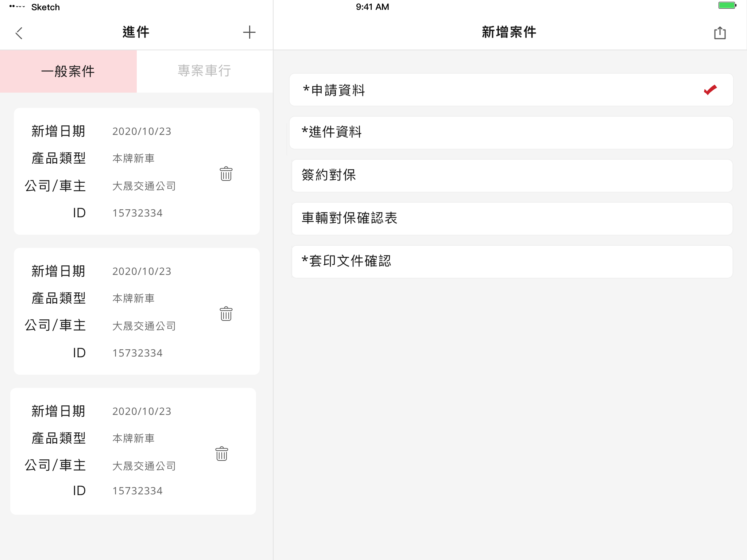This screenshot has height=560, width=747.
Task: Tap 產品類型 label in the second card
Action: click(x=58, y=298)
